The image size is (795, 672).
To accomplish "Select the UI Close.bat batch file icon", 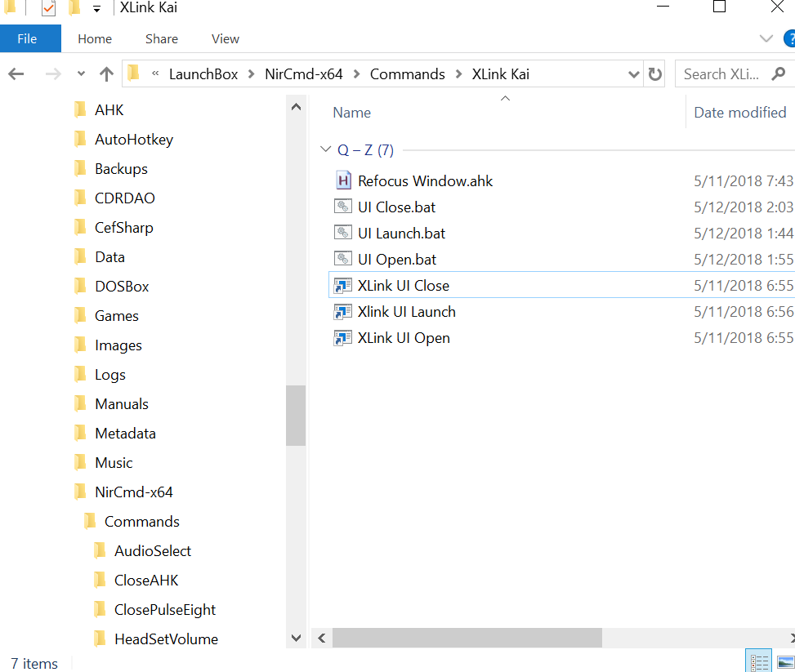I will point(343,207).
